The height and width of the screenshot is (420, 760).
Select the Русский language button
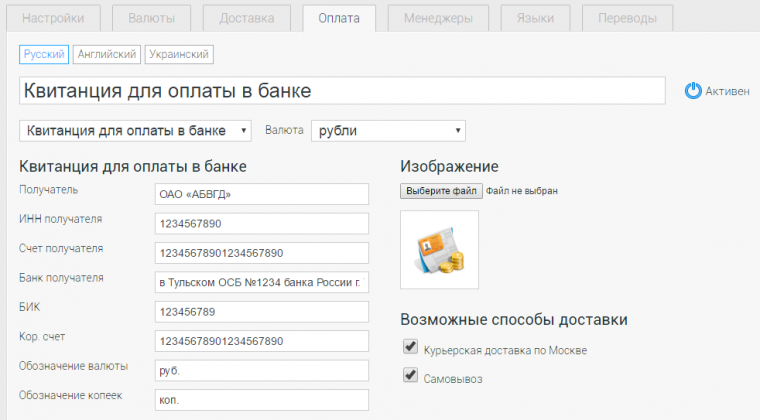(43, 55)
